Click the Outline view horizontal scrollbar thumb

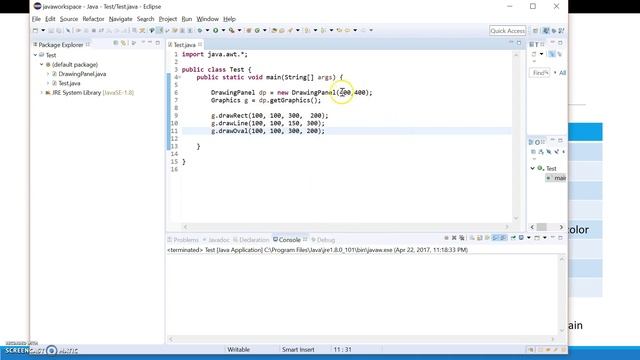[x=542, y=227]
